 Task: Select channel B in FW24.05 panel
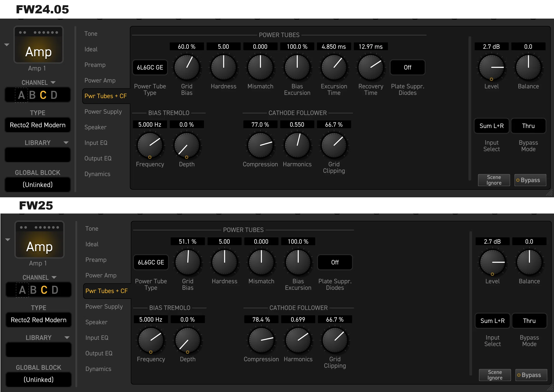tap(32, 95)
